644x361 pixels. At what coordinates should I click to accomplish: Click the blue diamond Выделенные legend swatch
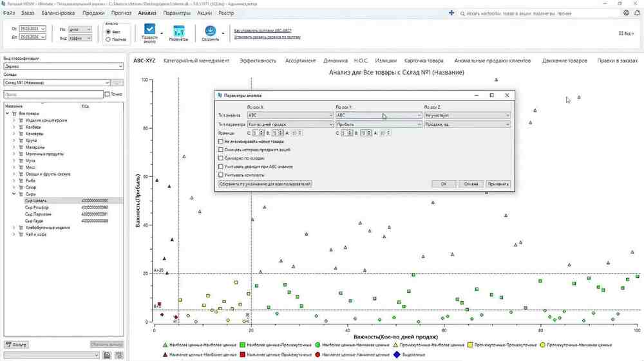click(397, 355)
